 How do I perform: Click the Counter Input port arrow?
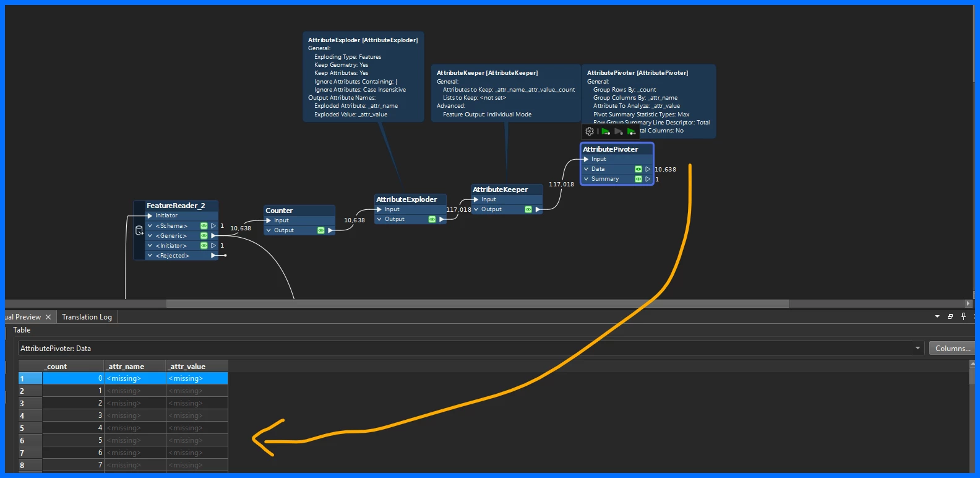(269, 220)
